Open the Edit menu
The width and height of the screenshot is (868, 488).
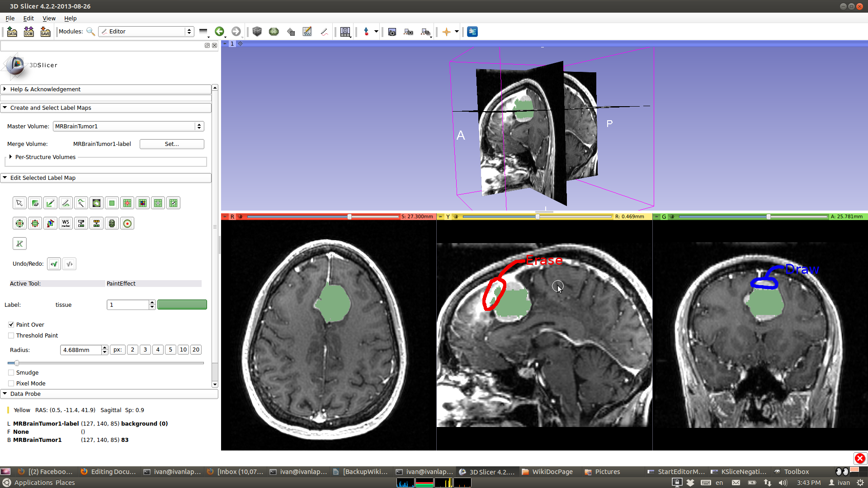28,19
